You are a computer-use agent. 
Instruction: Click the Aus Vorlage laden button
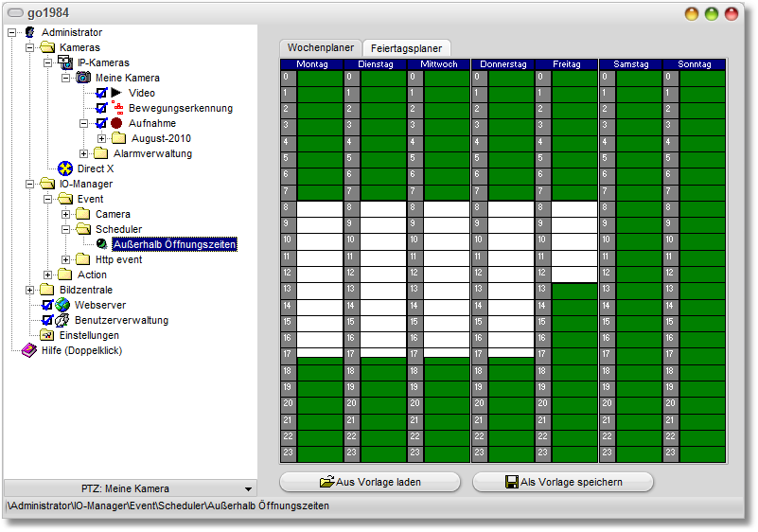(370, 482)
